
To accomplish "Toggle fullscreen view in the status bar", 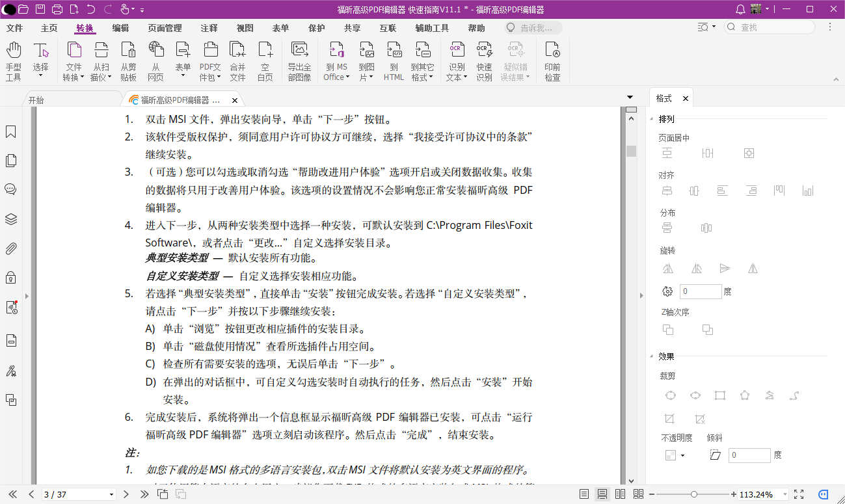I will coord(799,494).
